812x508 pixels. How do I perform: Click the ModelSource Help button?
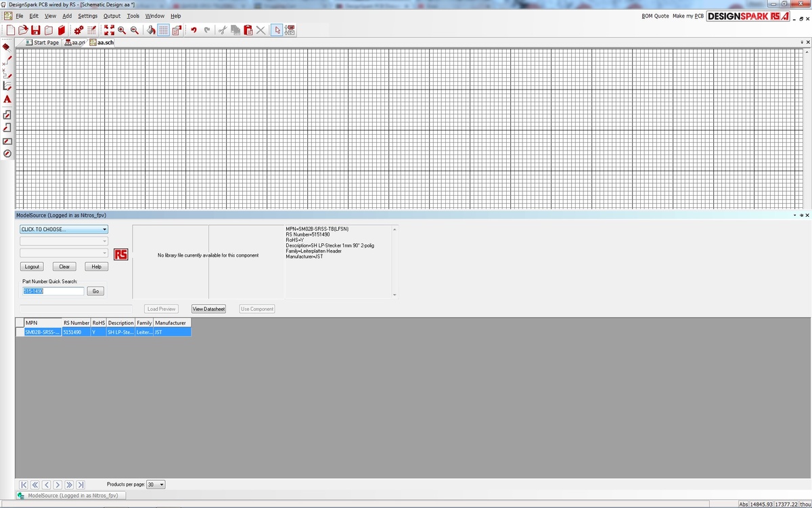(x=96, y=267)
